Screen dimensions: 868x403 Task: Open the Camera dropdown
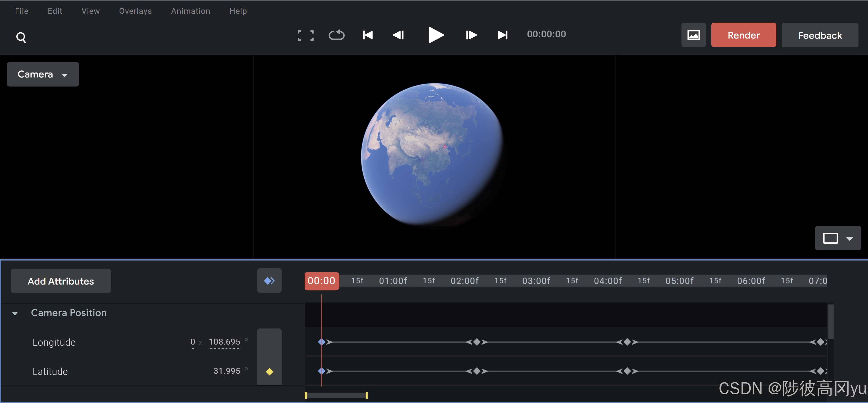coord(43,74)
